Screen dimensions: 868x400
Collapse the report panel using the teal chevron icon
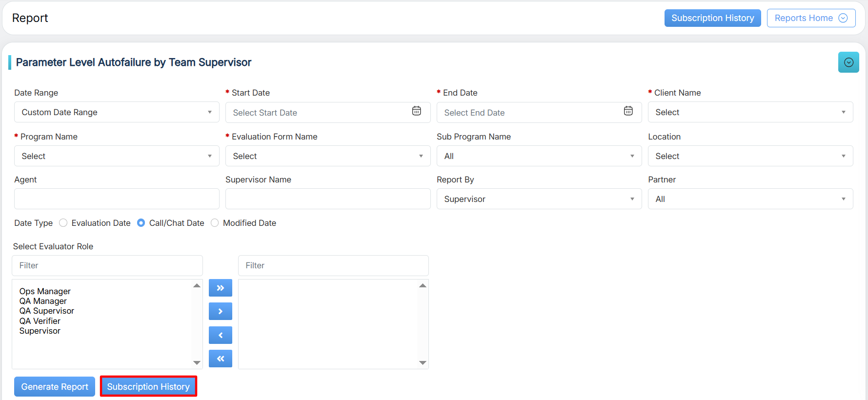pos(848,62)
